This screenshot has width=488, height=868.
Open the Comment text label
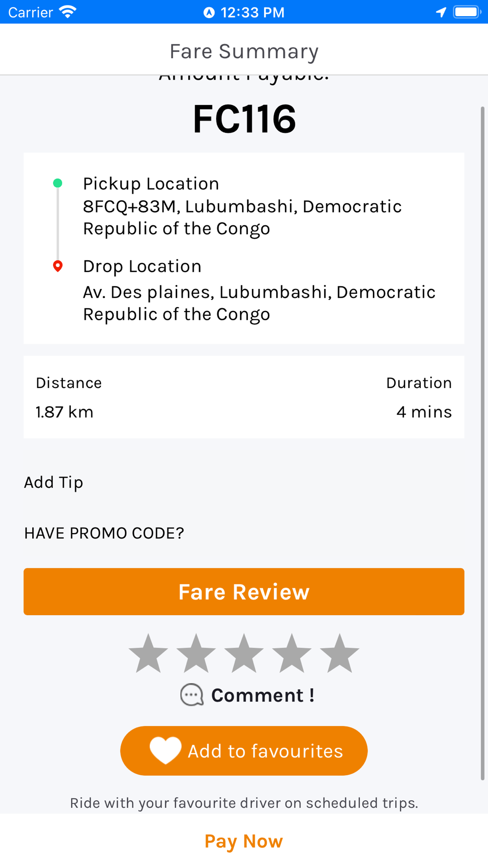263,695
